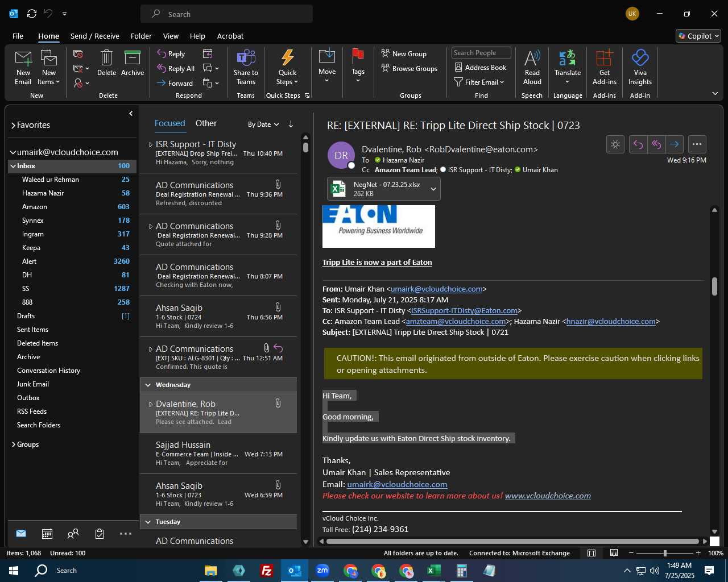This screenshot has height=582, width=728.
Task: Click Send/Receive All Folders sync icon
Action: (32, 14)
